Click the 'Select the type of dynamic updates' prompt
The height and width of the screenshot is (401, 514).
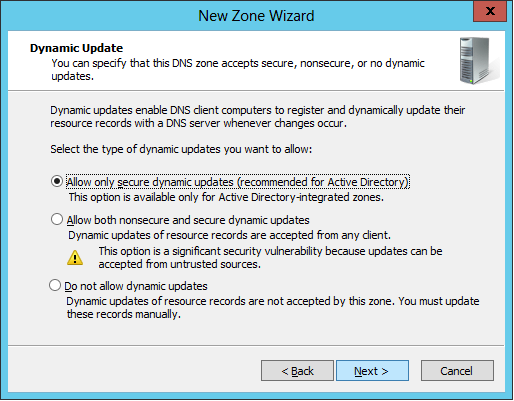point(181,149)
